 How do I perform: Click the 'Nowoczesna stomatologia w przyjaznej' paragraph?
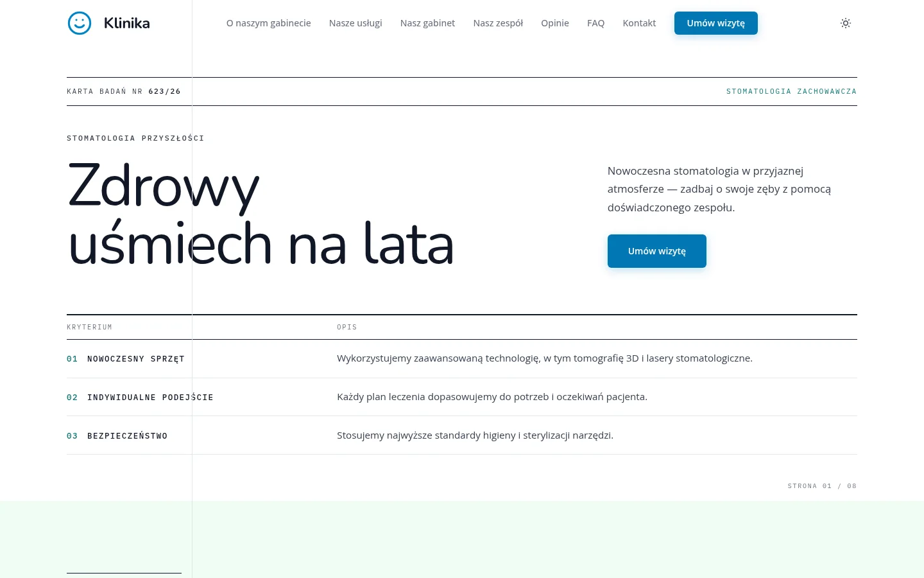pos(719,189)
